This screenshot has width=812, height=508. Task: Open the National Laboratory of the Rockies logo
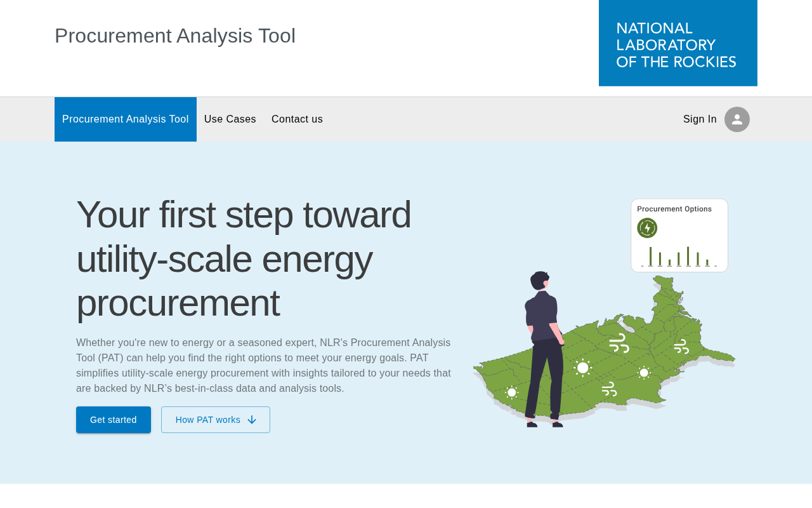click(678, 43)
